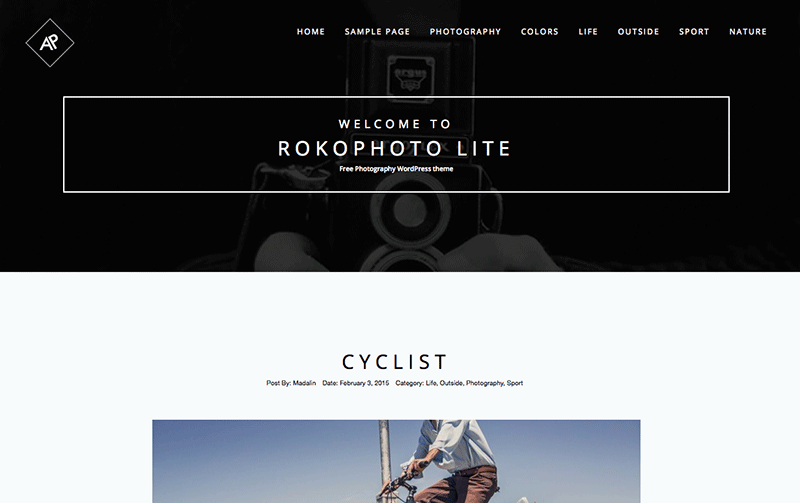Open the Home menu item

pos(311,32)
